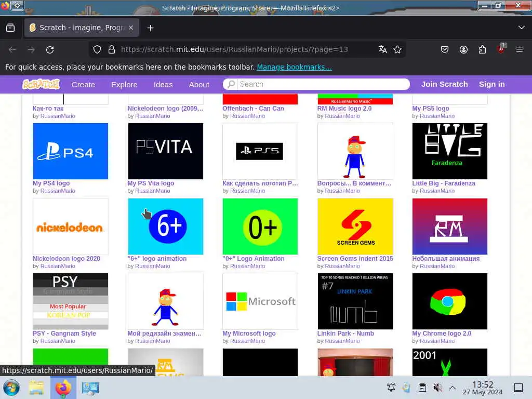Open the 0+ logo animation thumbnail
532x399 pixels.
pyautogui.click(x=260, y=227)
